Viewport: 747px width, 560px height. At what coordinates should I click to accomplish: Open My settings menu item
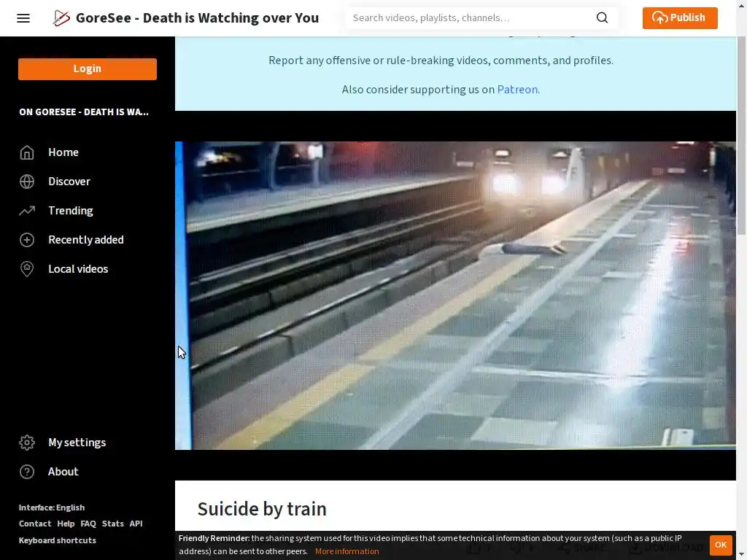77,443
